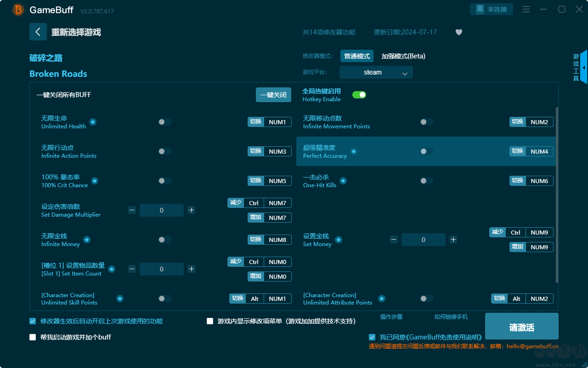The width and height of the screenshot is (588, 368).
Task: Click 一键关闭 button
Action: (274, 95)
